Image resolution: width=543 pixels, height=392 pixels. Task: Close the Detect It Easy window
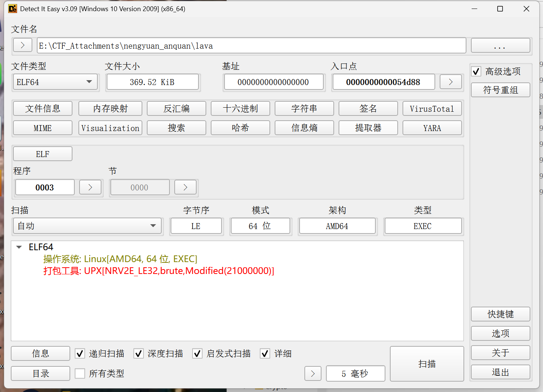[x=526, y=9]
